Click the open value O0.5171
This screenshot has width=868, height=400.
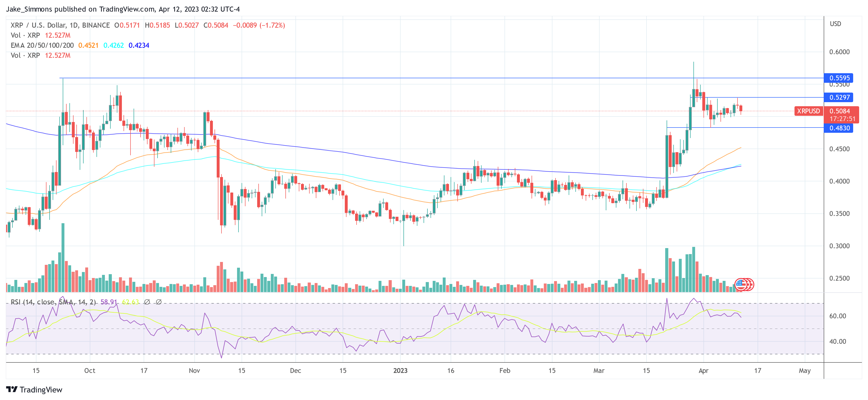(127, 25)
